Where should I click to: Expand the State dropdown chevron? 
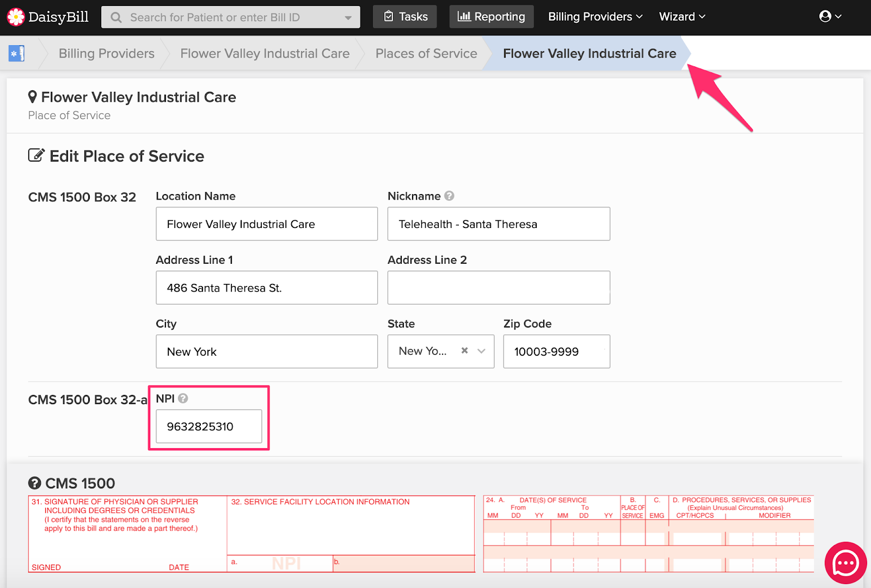[x=481, y=351]
